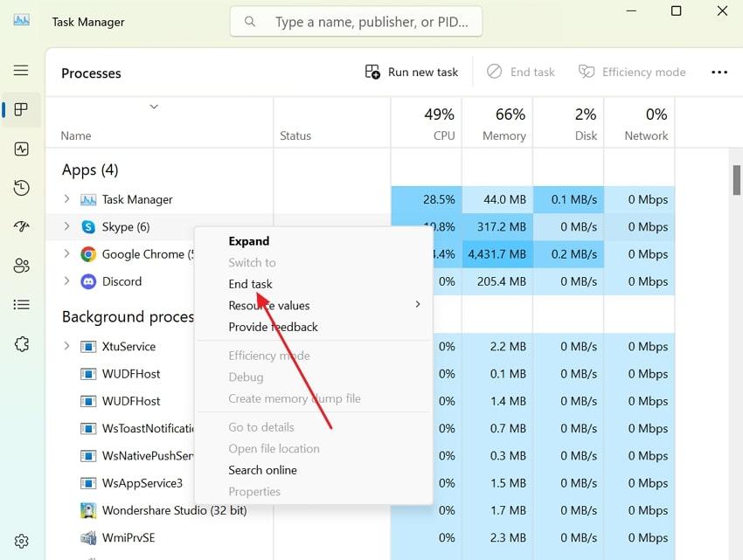The width and height of the screenshot is (743, 560).
Task: Expand the Google Chrome process group
Action: click(x=66, y=254)
